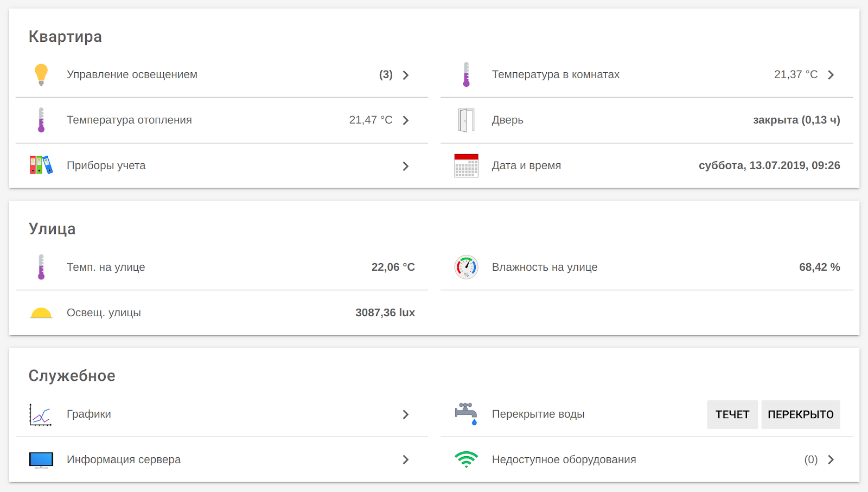Image resolution: width=868 pixels, height=492 pixels.
Task: Click the humidity gauge icon
Action: click(466, 267)
